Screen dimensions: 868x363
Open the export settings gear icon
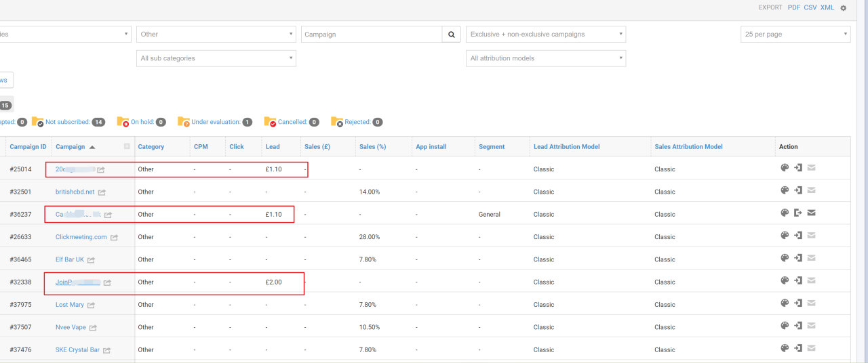pyautogui.click(x=844, y=8)
